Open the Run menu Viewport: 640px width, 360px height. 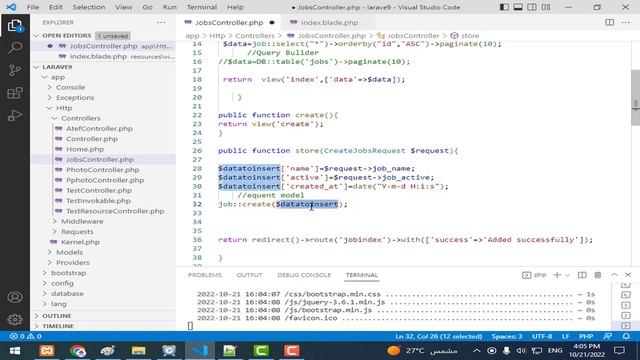pos(169,7)
